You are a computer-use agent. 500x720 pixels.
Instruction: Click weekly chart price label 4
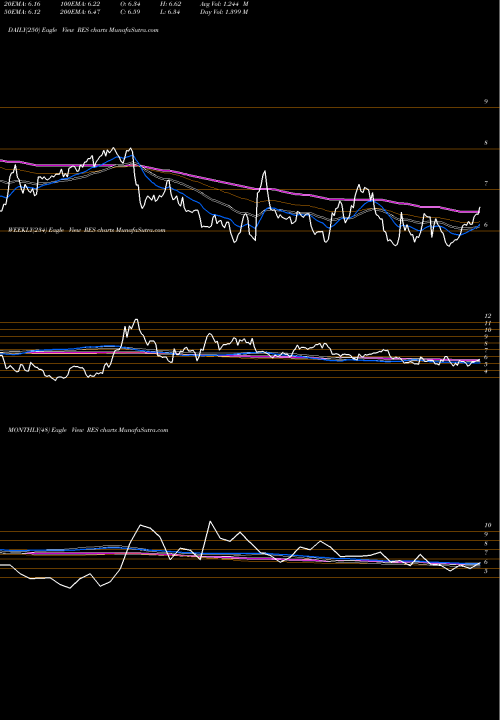(x=486, y=371)
